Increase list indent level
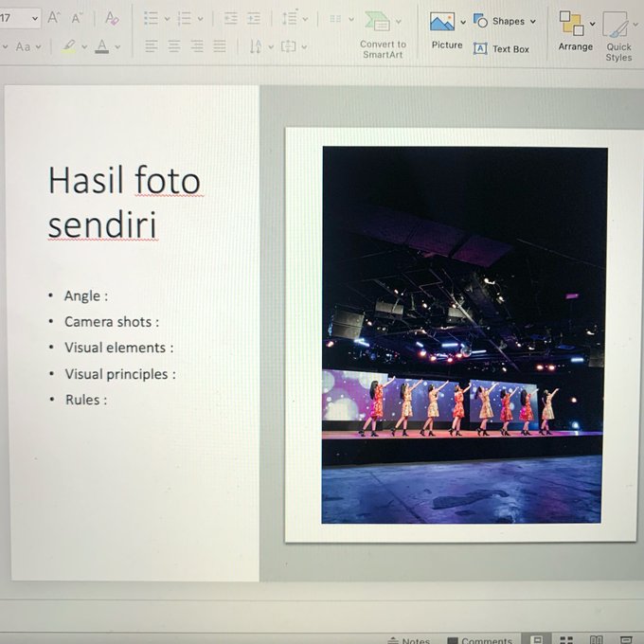This screenshot has width=644, height=644. pos(254,19)
